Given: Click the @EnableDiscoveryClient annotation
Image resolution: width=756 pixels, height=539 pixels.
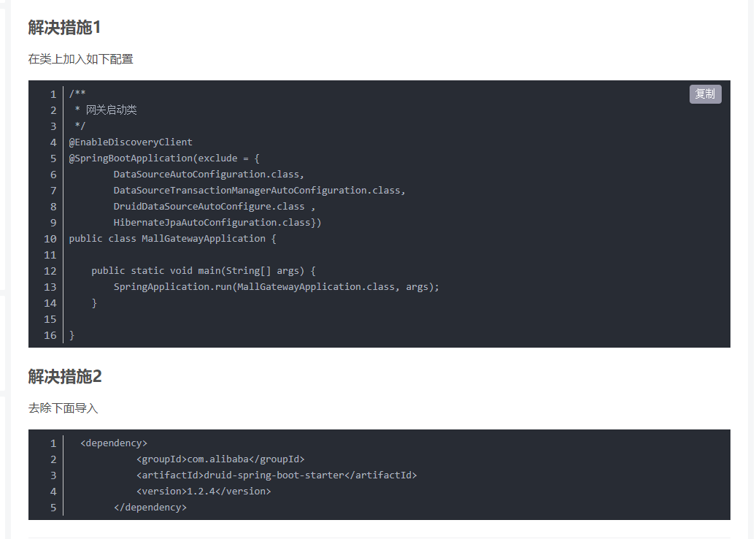Looking at the screenshot, I should [131, 142].
